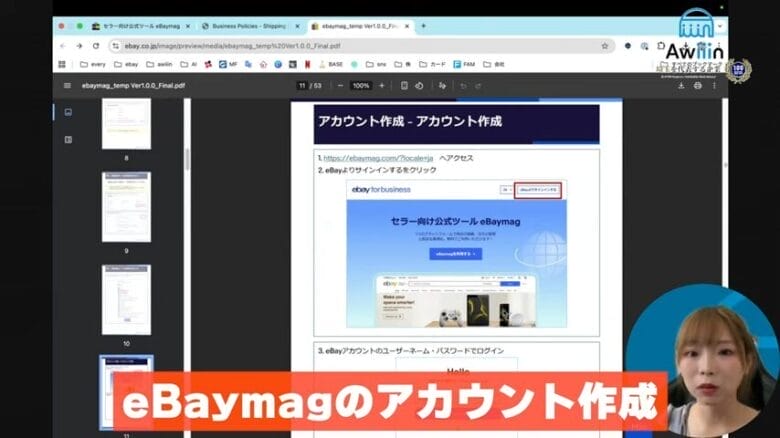
Task: Open a new browser tab
Action: [x=423, y=26]
